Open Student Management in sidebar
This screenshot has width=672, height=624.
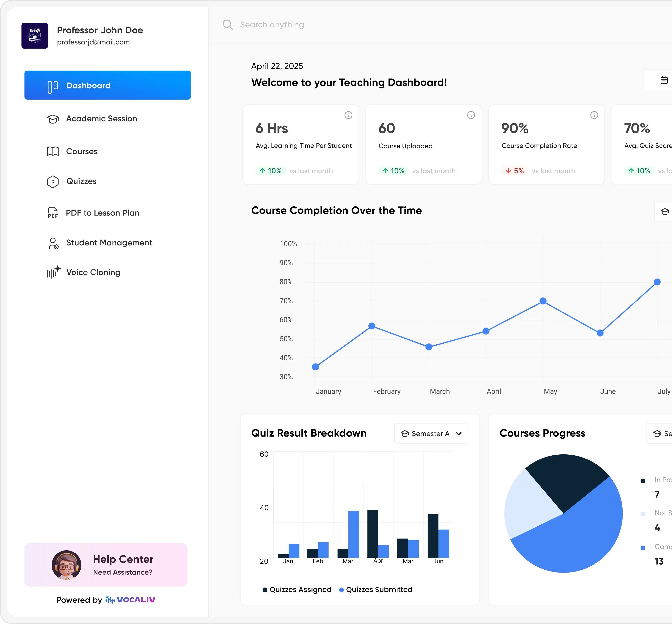109,242
